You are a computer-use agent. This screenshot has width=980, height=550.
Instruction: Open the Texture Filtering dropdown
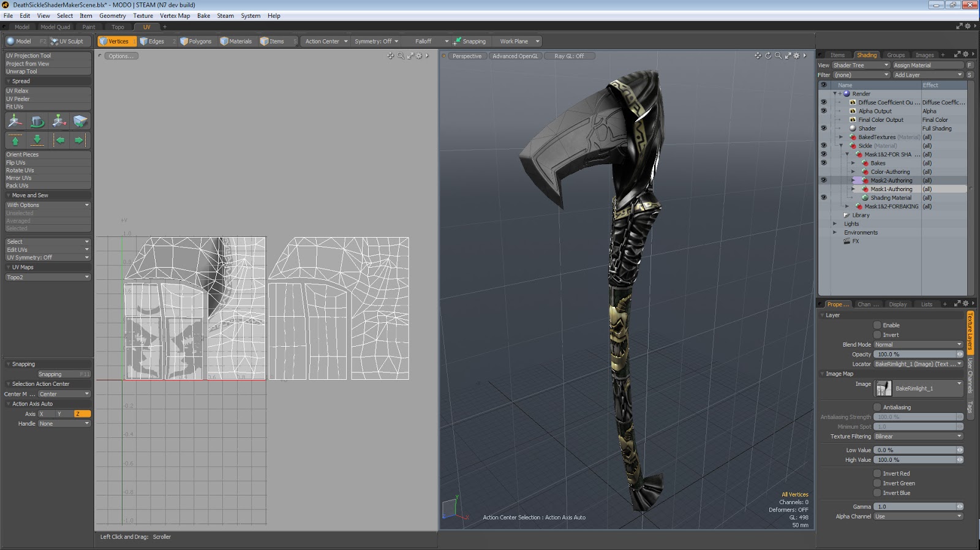click(x=918, y=437)
